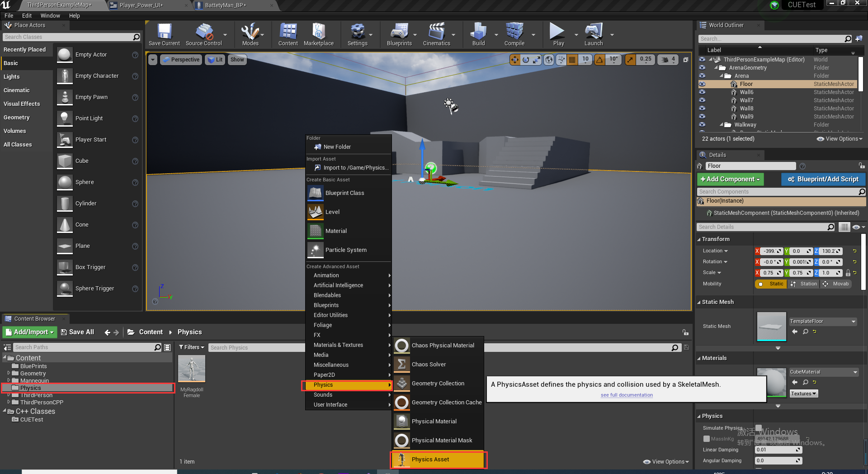Open Source Control from toolbar
868x474 pixels.
pos(204,34)
